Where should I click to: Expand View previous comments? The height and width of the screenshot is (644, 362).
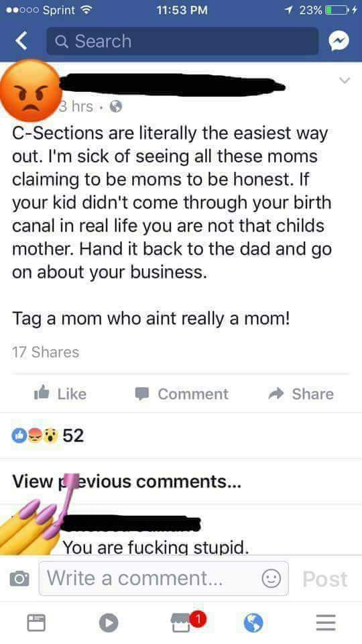click(127, 482)
